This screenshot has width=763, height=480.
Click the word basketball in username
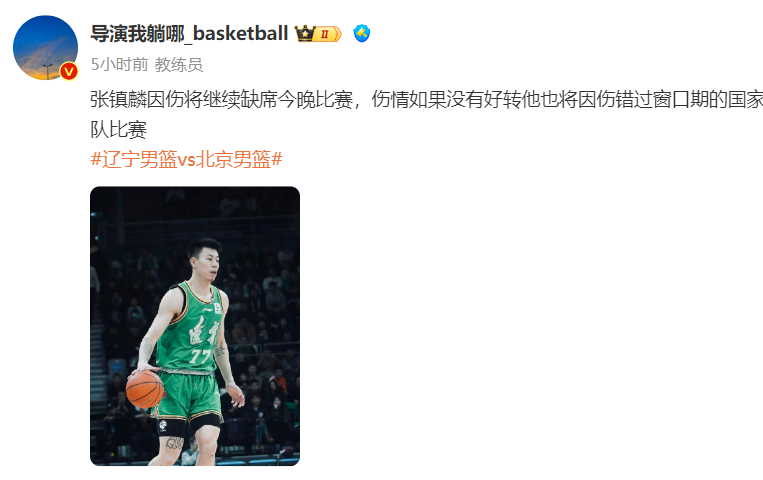tap(241, 34)
